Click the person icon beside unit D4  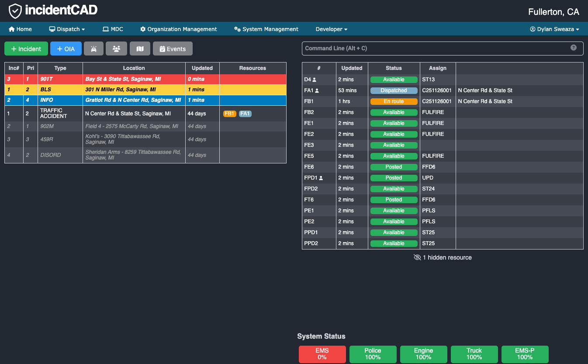(x=315, y=80)
